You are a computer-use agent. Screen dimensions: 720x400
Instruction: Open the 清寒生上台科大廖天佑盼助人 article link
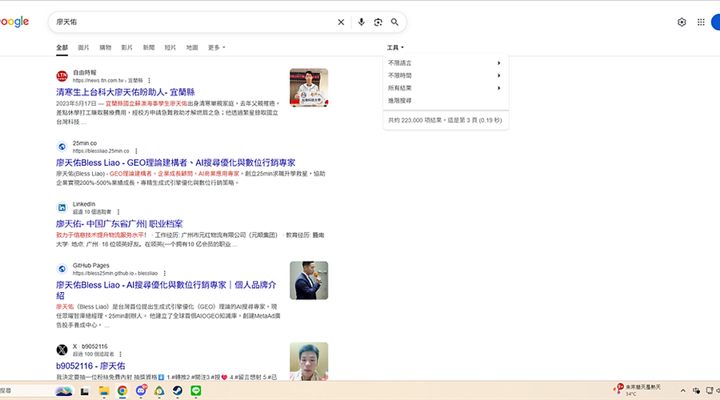[125, 92]
